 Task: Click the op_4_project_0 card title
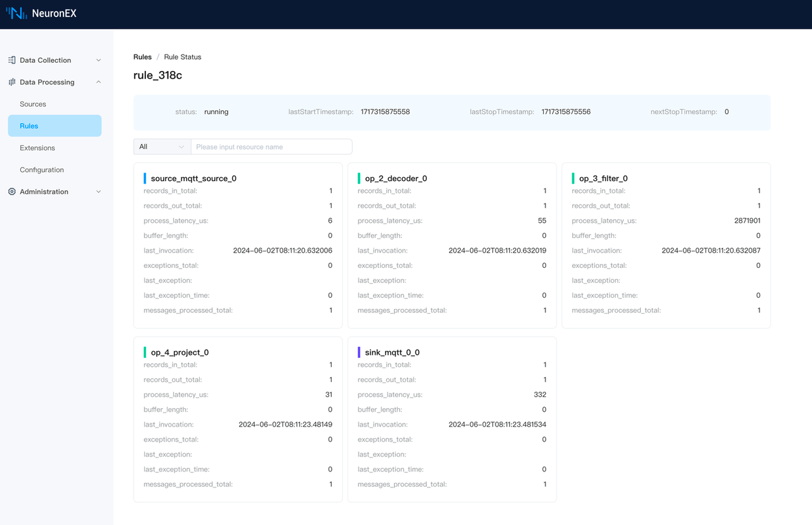[180, 352]
